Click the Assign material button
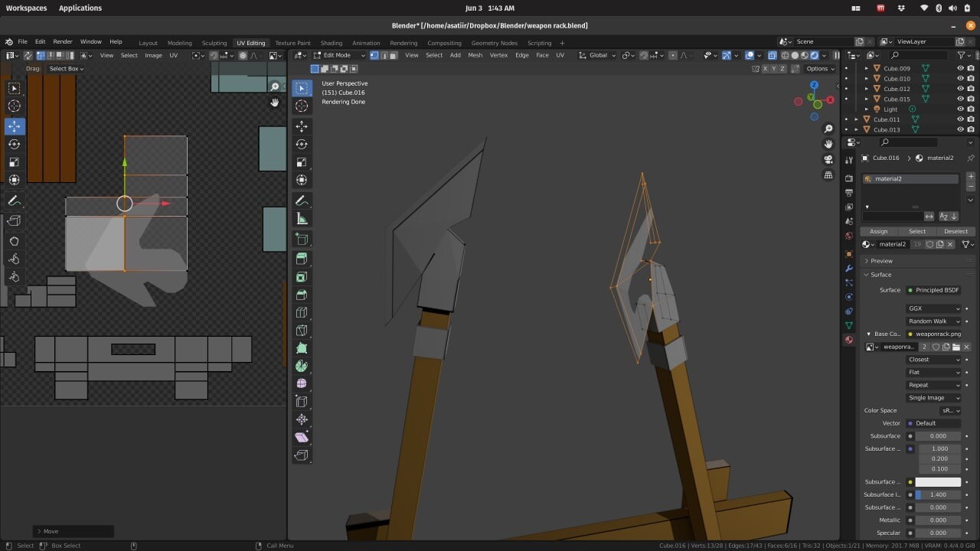This screenshot has height=551, width=980. coord(878,231)
